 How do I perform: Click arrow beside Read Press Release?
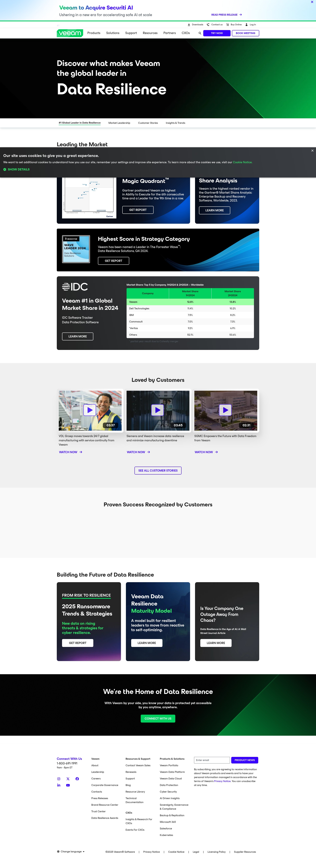click(x=240, y=15)
